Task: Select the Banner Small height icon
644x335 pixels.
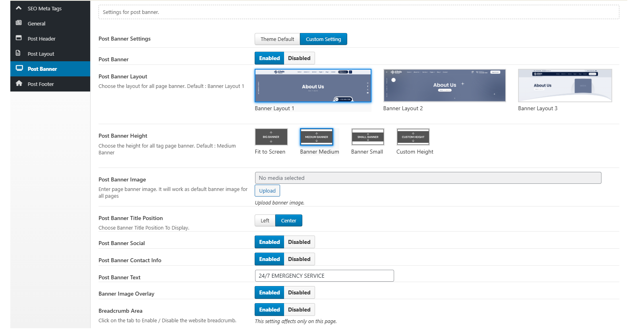Action: tap(367, 137)
